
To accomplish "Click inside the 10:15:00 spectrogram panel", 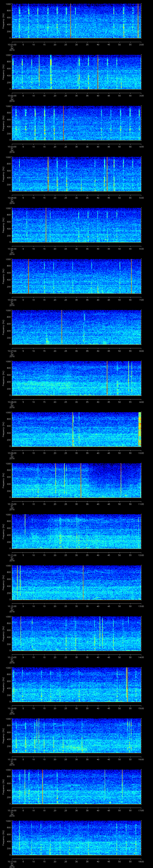I will (x=76, y=736).
